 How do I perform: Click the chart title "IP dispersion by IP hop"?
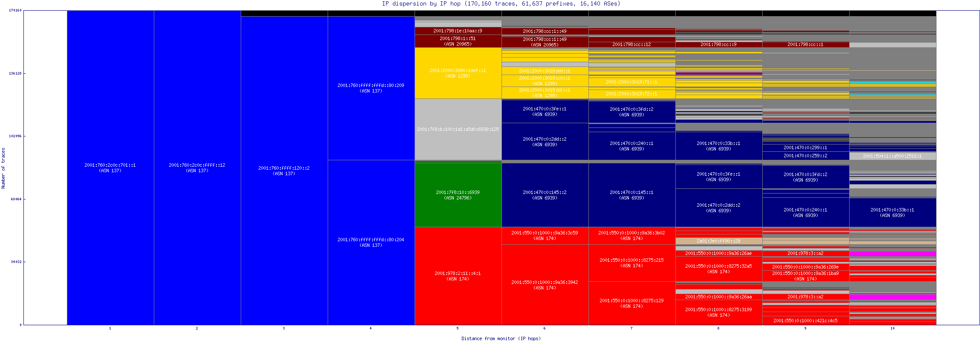click(x=421, y=4)
